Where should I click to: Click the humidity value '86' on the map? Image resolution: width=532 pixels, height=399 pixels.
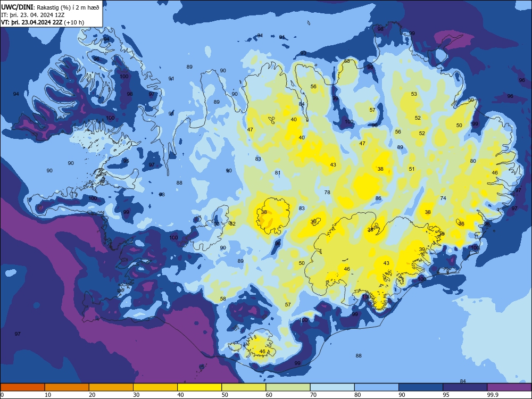click(x=378, y=198)
